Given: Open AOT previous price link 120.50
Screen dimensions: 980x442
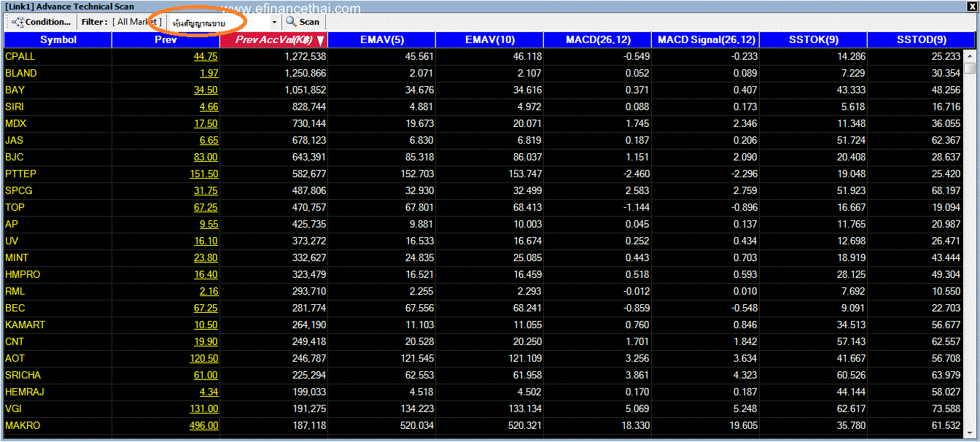Looking at the screenshot, I should pos(203,358).
